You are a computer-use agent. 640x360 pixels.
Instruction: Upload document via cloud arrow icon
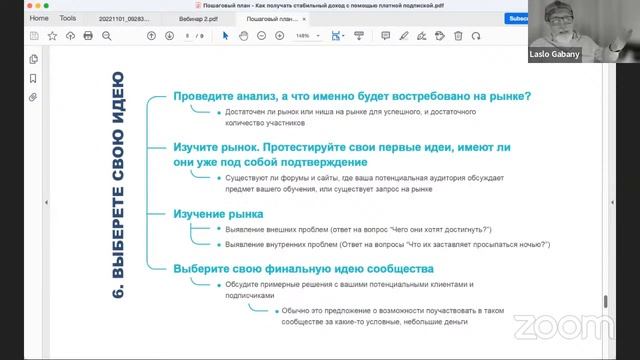[70, 36]
